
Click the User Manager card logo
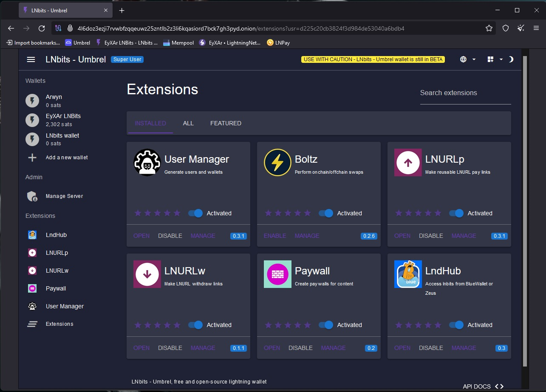(x=147, y=162)
